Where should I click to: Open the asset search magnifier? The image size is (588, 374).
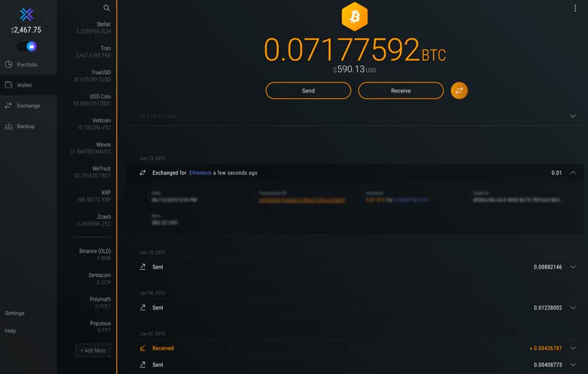pos(107,8)
